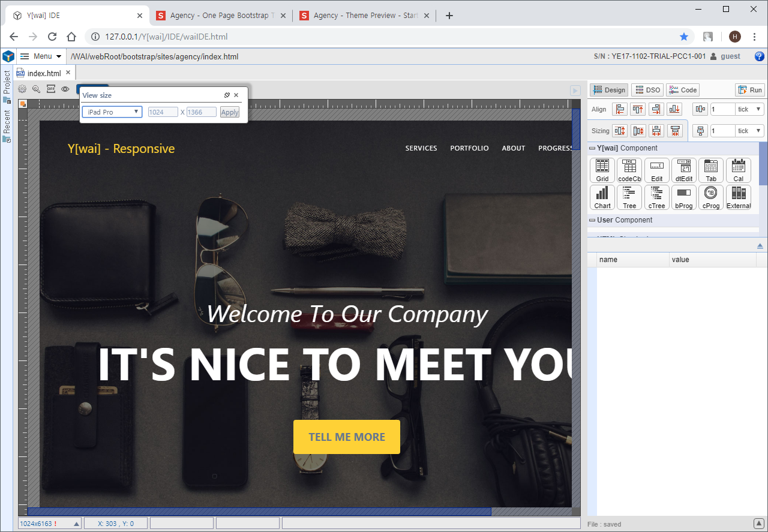Click the align bottom icon

674,109
